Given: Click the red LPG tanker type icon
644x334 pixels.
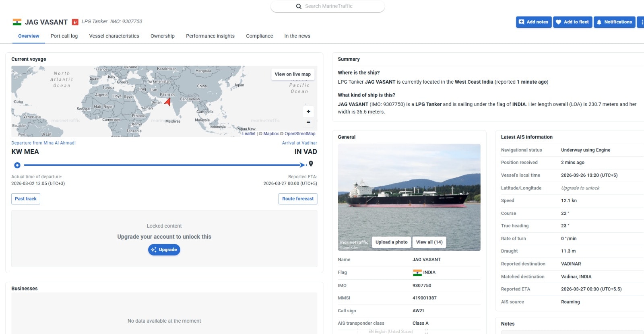Looking at the screenshot, I should [x=75, y=22].
